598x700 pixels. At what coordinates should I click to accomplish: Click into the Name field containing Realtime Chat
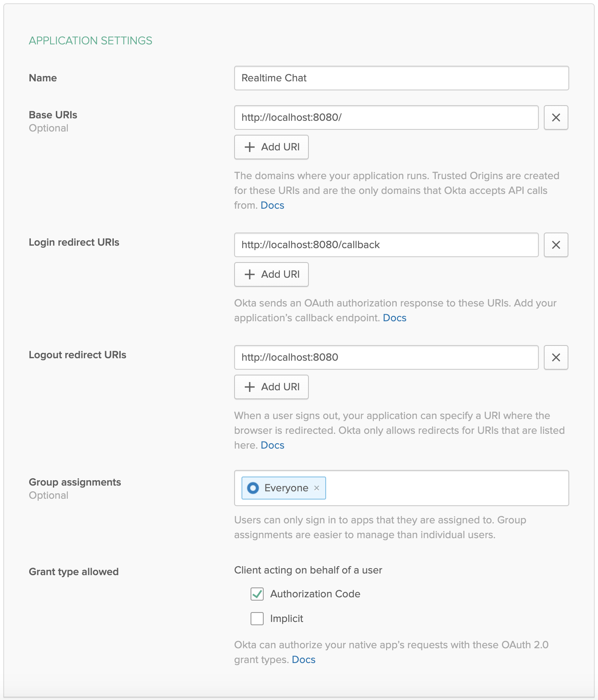tap(401, 78)
